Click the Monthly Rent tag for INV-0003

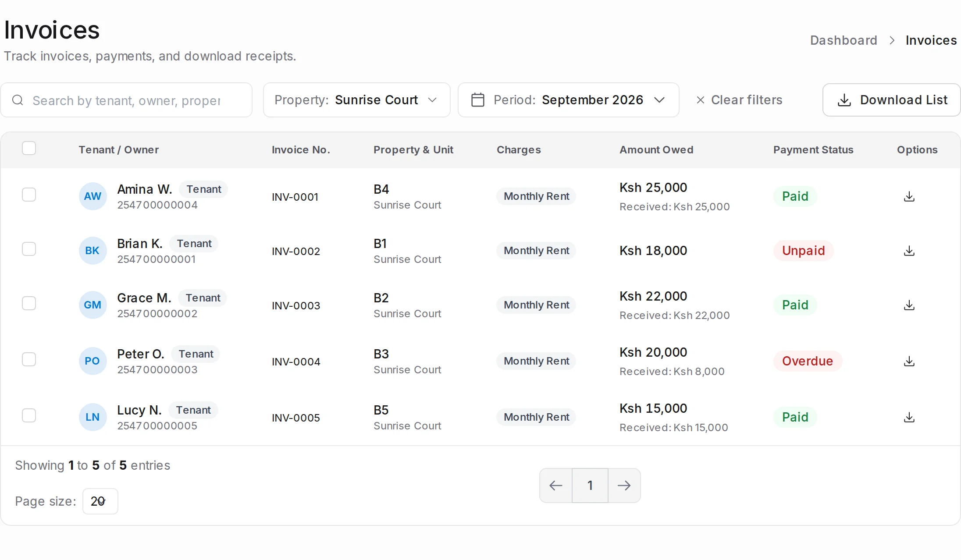tap(536, 305)
